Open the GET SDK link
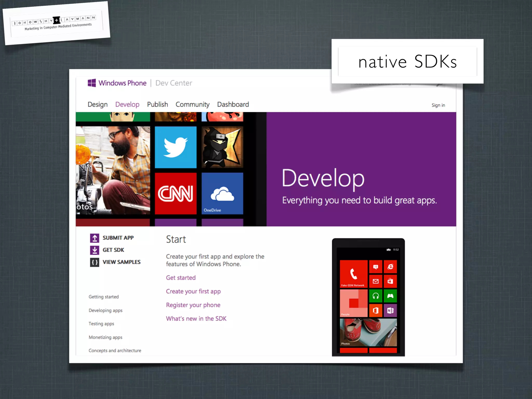 click(113, 250)
